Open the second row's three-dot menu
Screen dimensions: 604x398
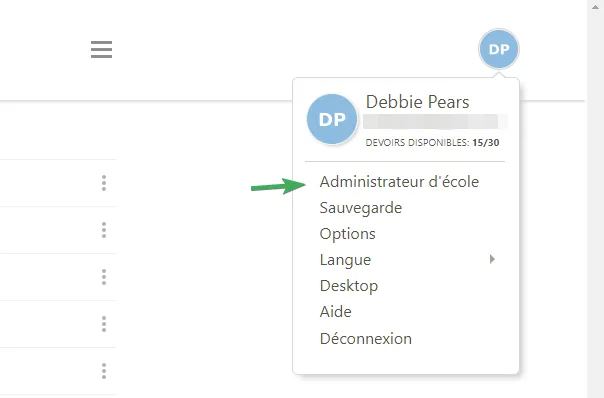pyautogui.click(x=104, y=230)
